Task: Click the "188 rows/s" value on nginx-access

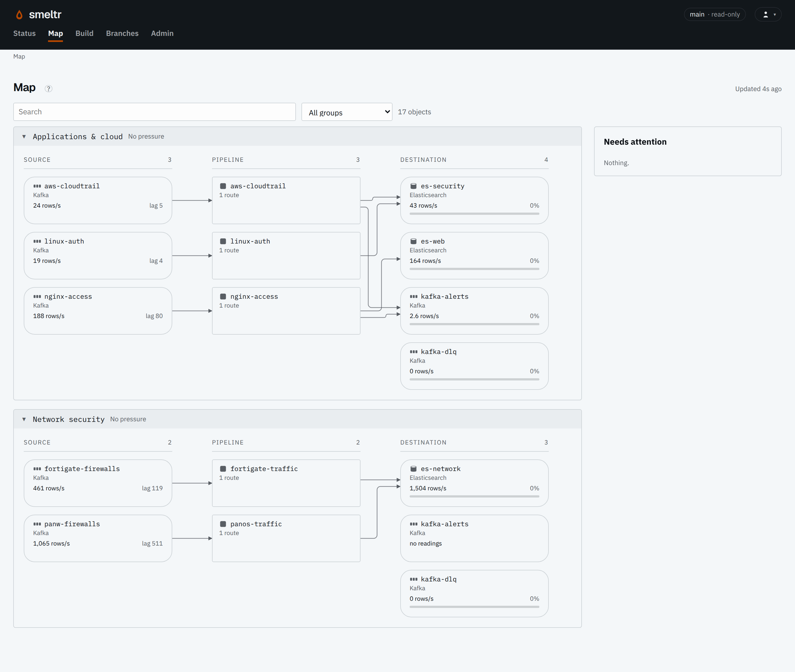Action: point(49,316)
